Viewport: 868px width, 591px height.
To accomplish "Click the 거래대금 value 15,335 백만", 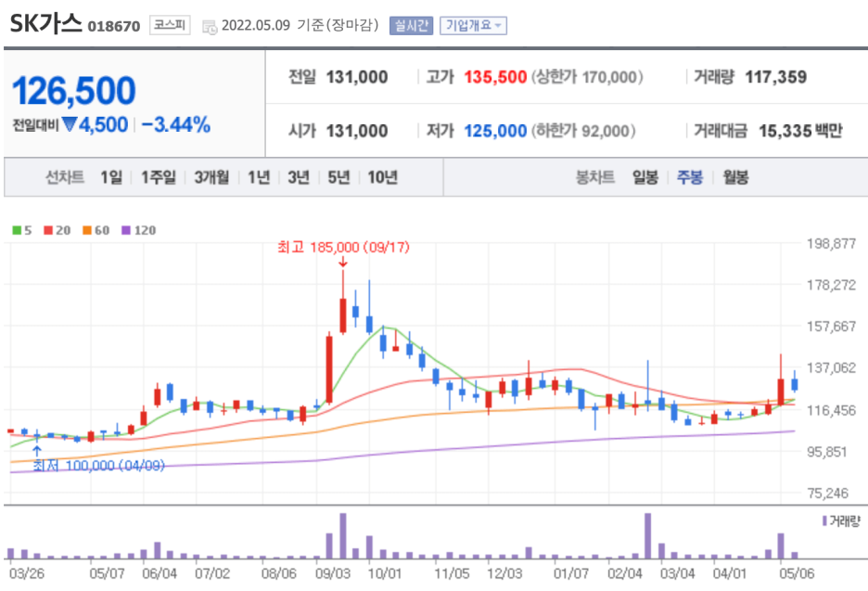I will click(x=800, y=131).
